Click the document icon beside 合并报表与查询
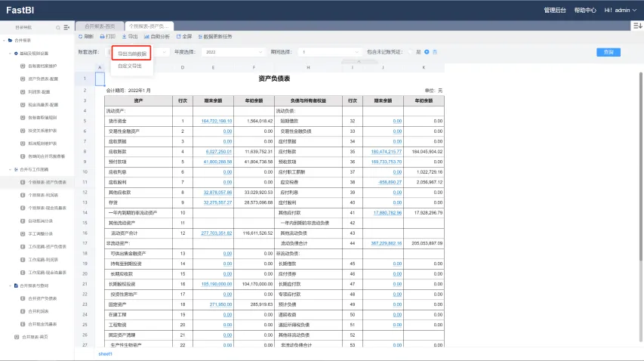This screenshot has height=361, width=644. click(16, 285)
